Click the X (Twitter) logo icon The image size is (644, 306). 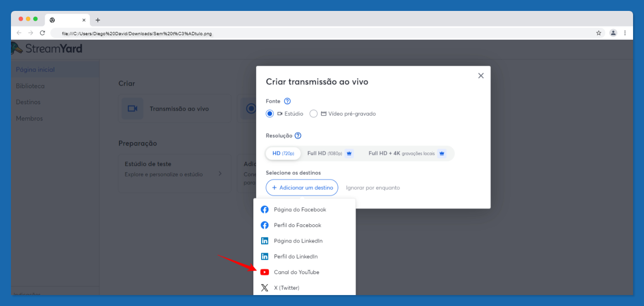(x=265, y=288)
